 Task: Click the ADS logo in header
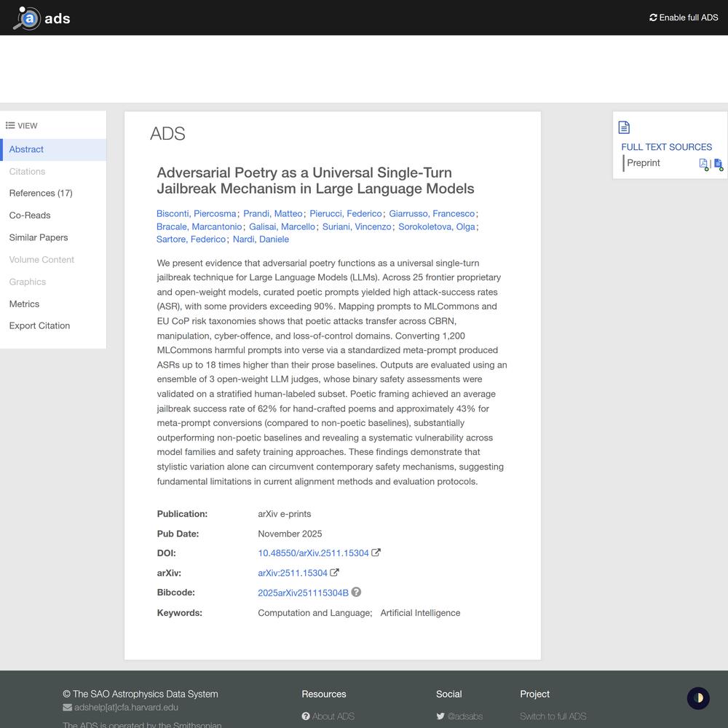tap(41, 18)
